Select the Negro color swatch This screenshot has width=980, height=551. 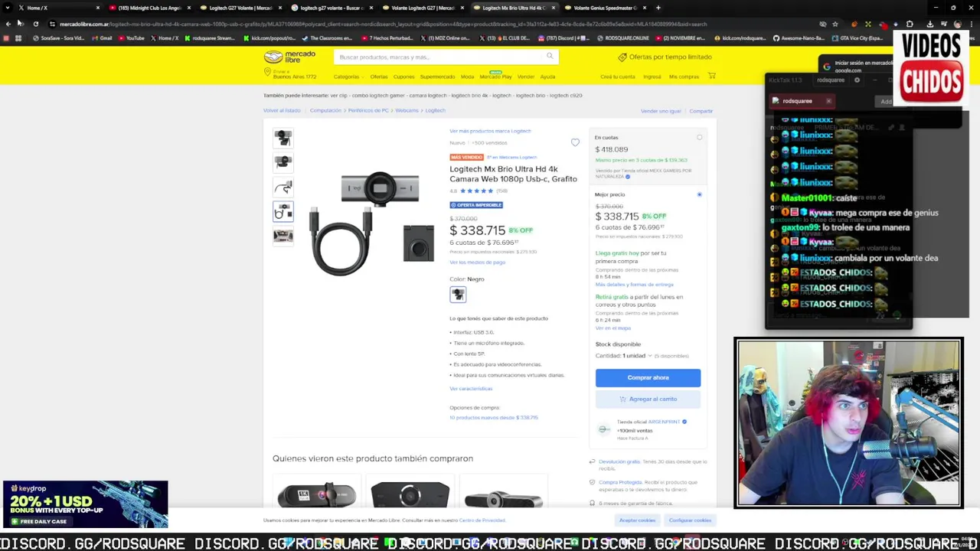(458, 295)
